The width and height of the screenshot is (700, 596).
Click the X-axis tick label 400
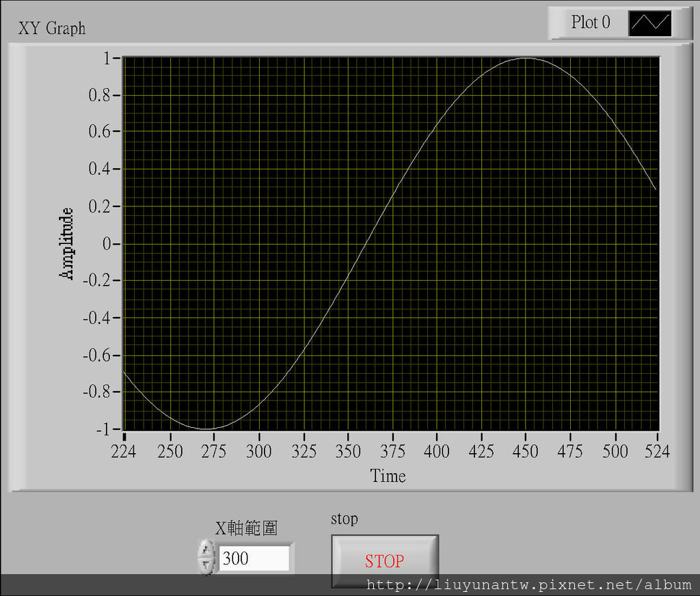click(437, 452)
